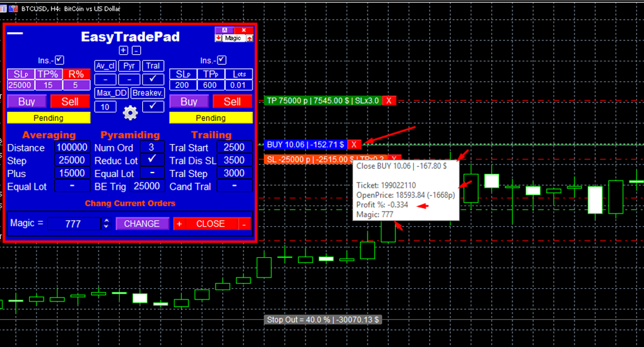
Task: Edit the 15 value under TP%
Action: 48,85
